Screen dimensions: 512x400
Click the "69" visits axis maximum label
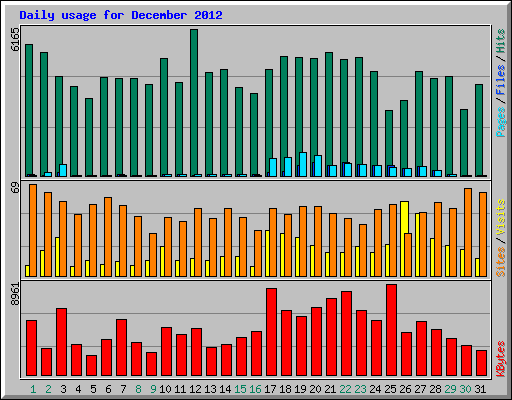[x=15, y=188]
